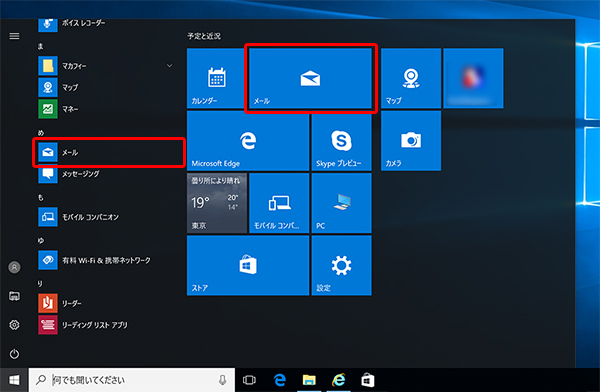Launch マップ from the app list

coord(106,87)
